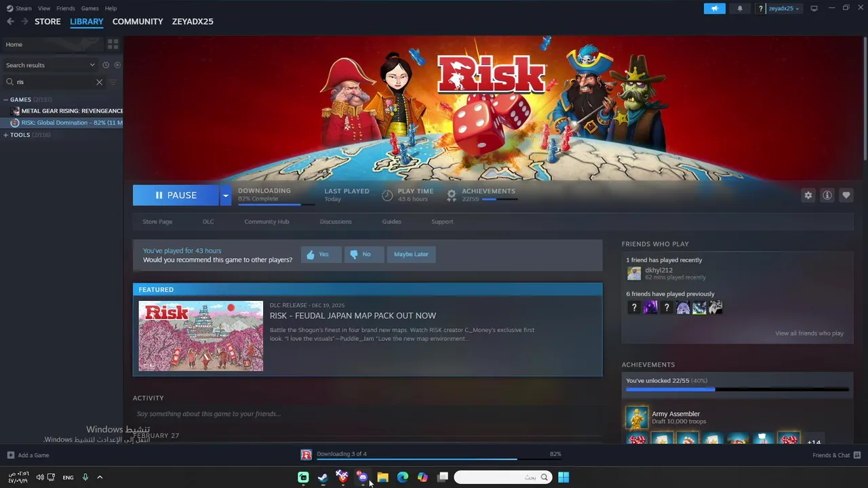Image resolution: width=868 pixels, height=488 pixels.
Task: Open volume control in system tray
Action: (40, 477)
